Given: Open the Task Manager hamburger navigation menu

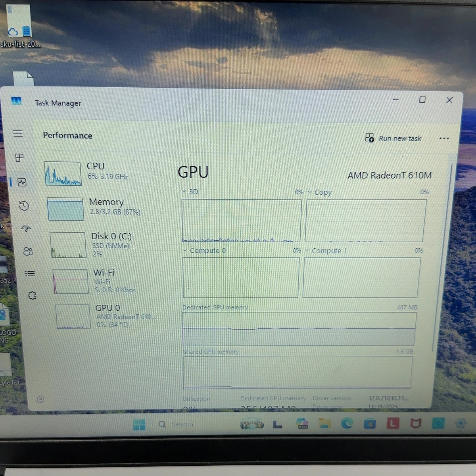Looking at the screenshot, I should coord(18,133).
